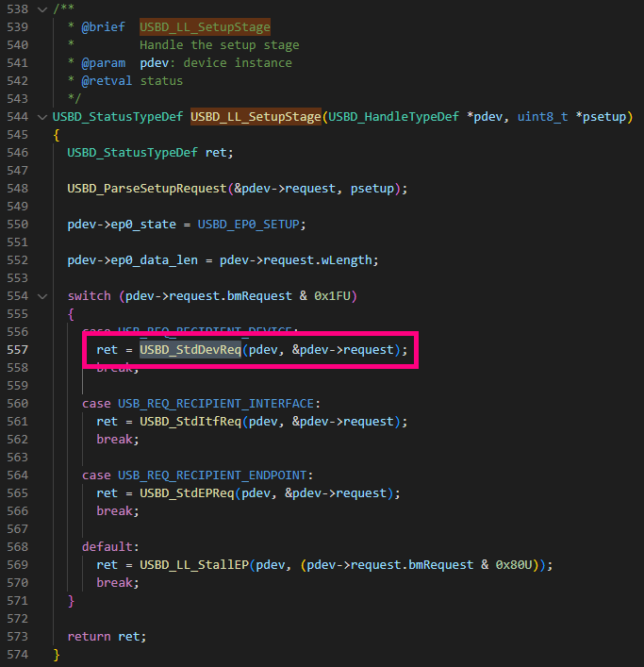Click USB_REQ_RECIPIENT_ENDPOINT case label

click(x=212, y=475)
